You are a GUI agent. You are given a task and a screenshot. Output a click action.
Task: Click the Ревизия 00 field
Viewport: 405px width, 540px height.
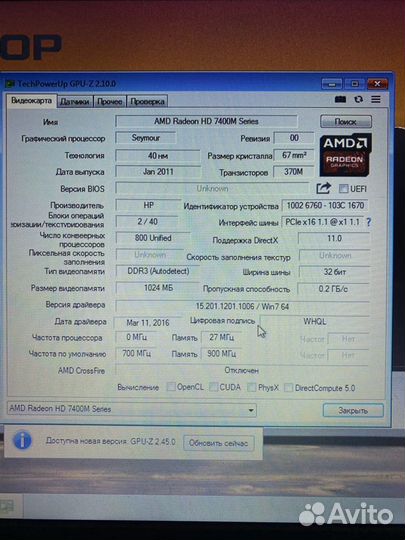pos(294,138)
